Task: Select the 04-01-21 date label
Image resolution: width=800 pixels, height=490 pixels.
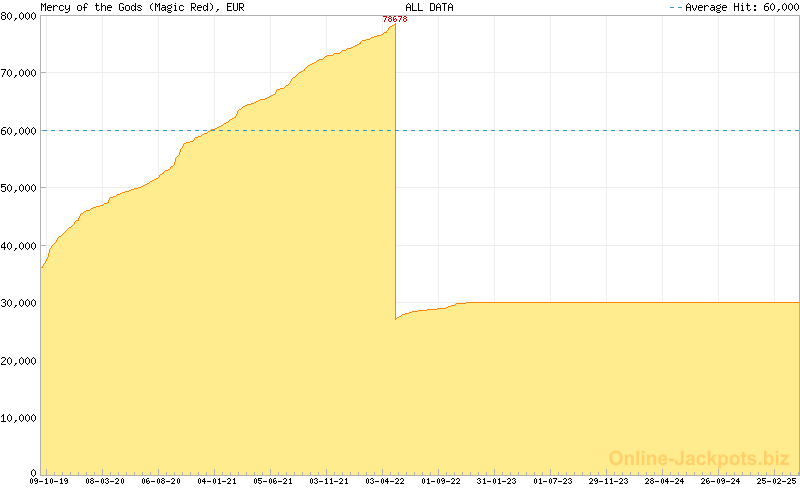Action: tap(217, 481)
